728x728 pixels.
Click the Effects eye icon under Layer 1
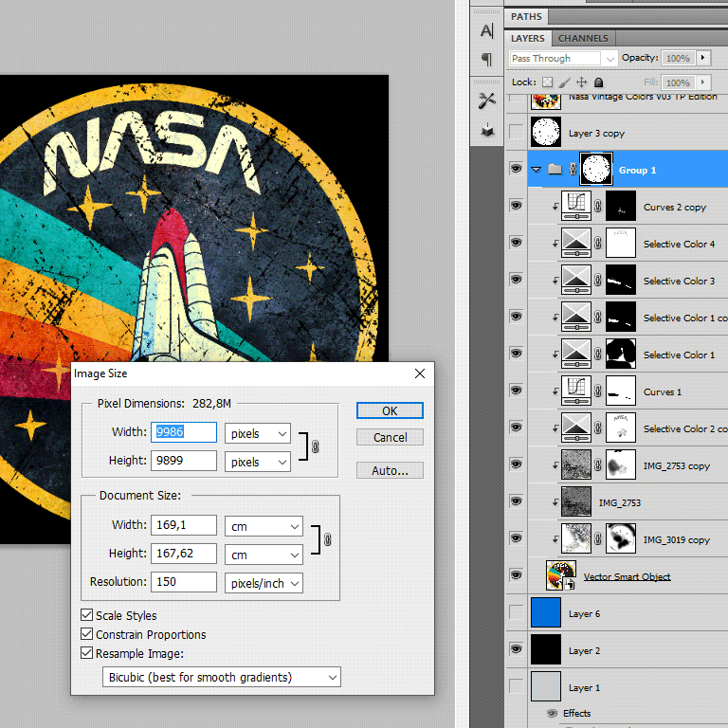pos(552,713)
